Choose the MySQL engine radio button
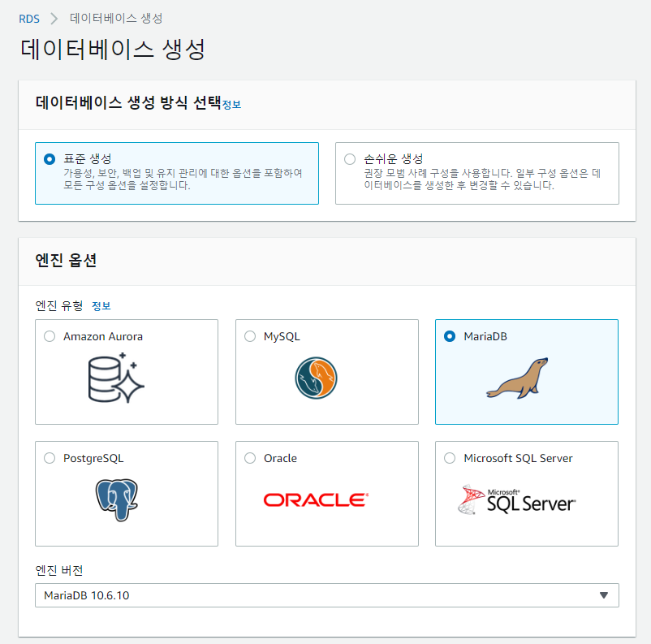The height and width of the screenshot is (644, 651). point(250,336)
